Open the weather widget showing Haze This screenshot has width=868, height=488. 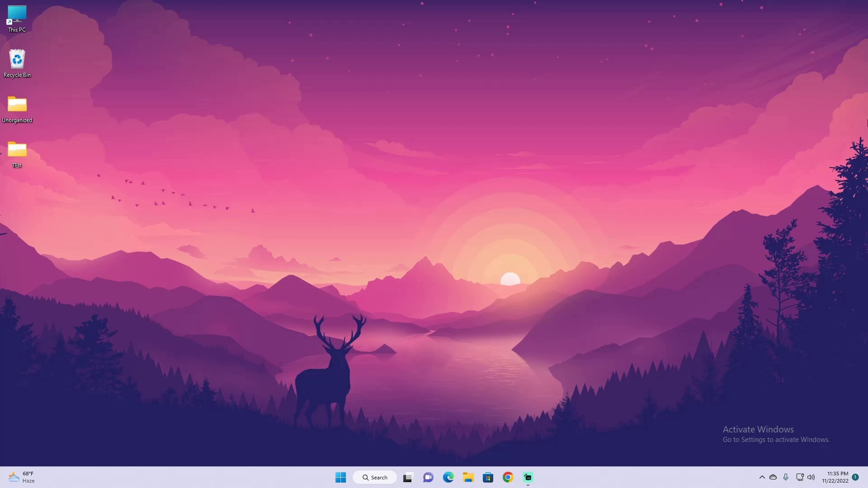(21, 477)
